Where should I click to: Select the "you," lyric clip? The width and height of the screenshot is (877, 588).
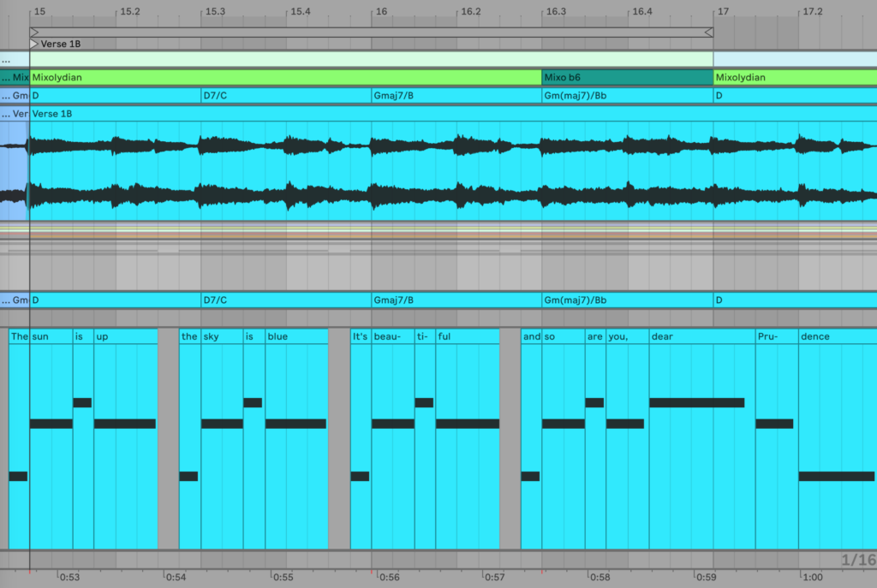coord(628,336)
